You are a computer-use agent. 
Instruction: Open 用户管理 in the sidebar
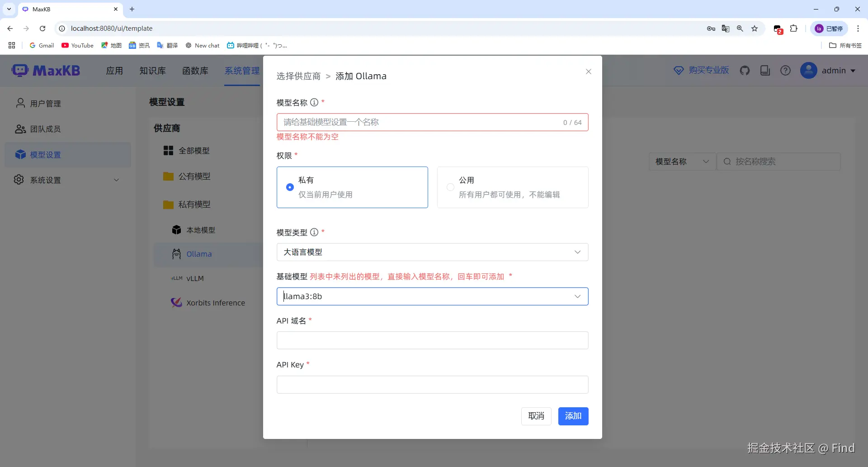click(68, 103)
